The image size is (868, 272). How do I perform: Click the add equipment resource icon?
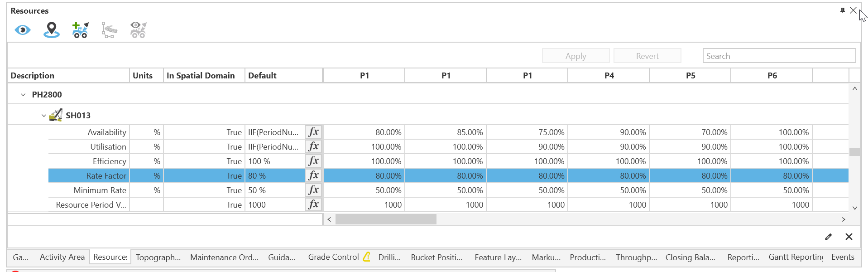81,30
